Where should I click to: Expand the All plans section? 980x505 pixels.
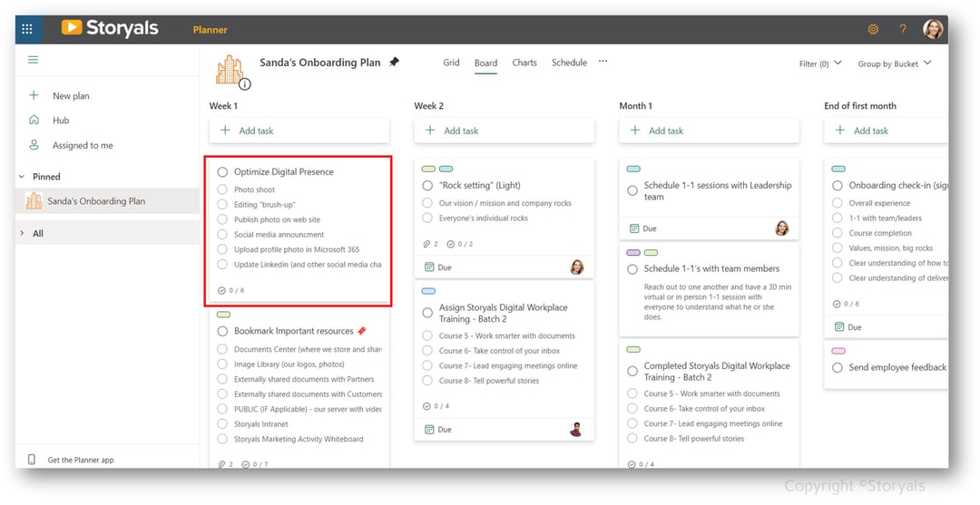point(22,233)
